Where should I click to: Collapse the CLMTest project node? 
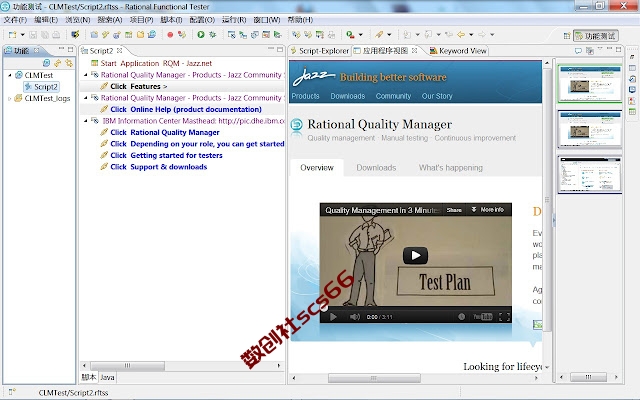10,75
